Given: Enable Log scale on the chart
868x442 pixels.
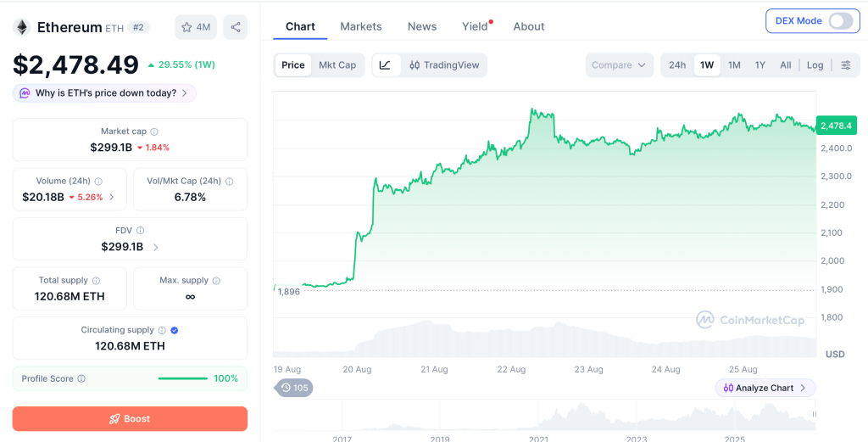Looking at the screenshot, I should click(815, 64).
